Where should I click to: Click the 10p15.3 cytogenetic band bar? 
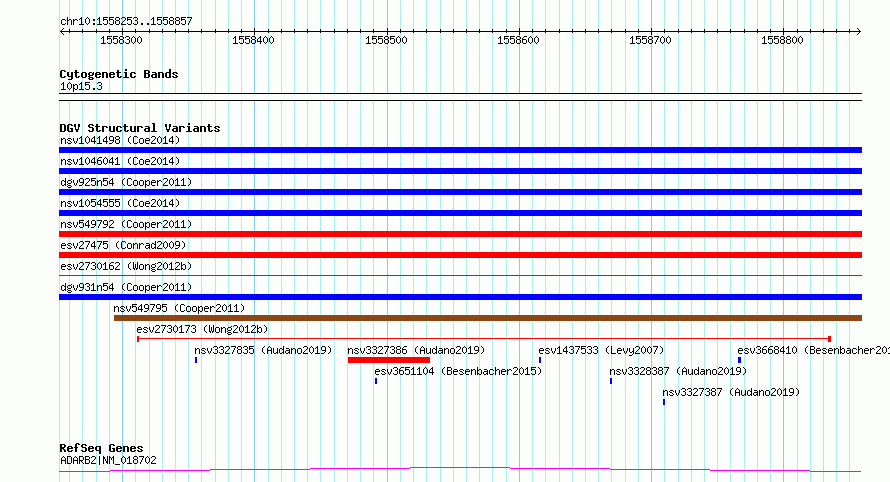point(460,97)
